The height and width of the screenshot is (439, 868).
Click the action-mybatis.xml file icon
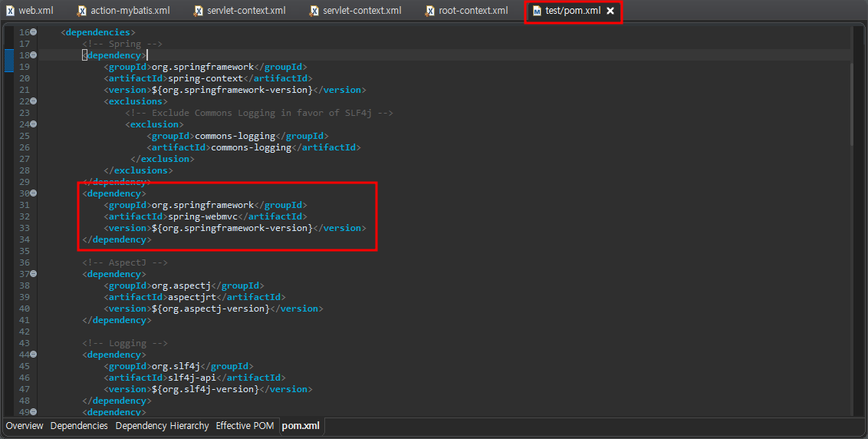click(x=82, y=11)
